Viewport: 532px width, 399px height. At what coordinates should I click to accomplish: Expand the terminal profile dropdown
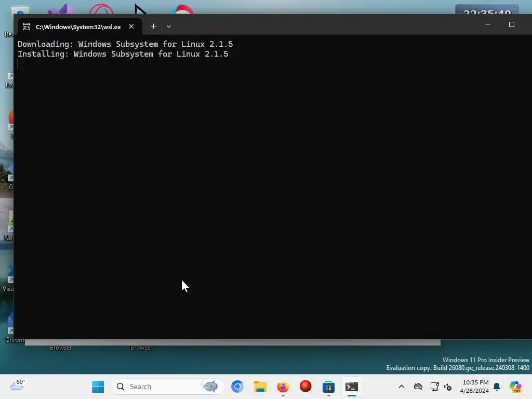pos(169,26)
